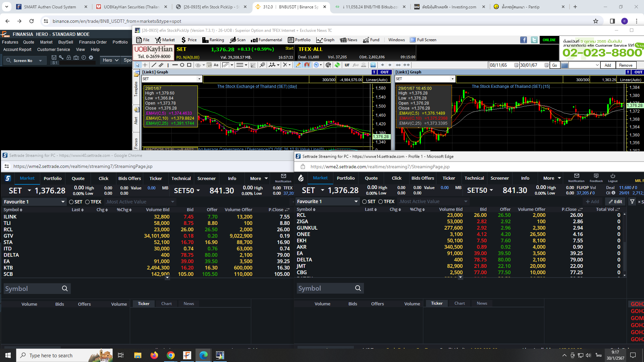Click the X delete drawings tool
This screenshot has height=362, width=644.
tap(285, 65)
